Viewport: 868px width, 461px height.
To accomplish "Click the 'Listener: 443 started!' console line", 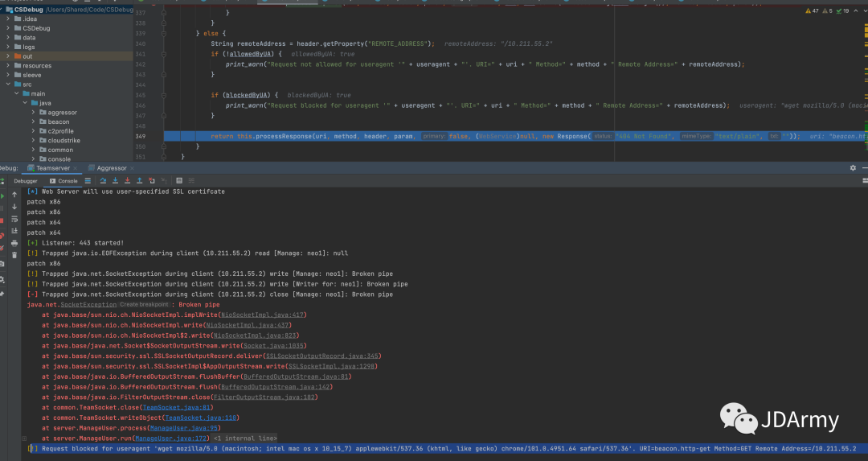I will 76,243.
